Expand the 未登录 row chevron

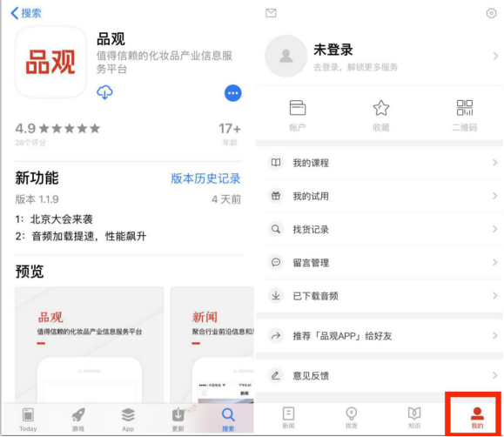[495, 57]
